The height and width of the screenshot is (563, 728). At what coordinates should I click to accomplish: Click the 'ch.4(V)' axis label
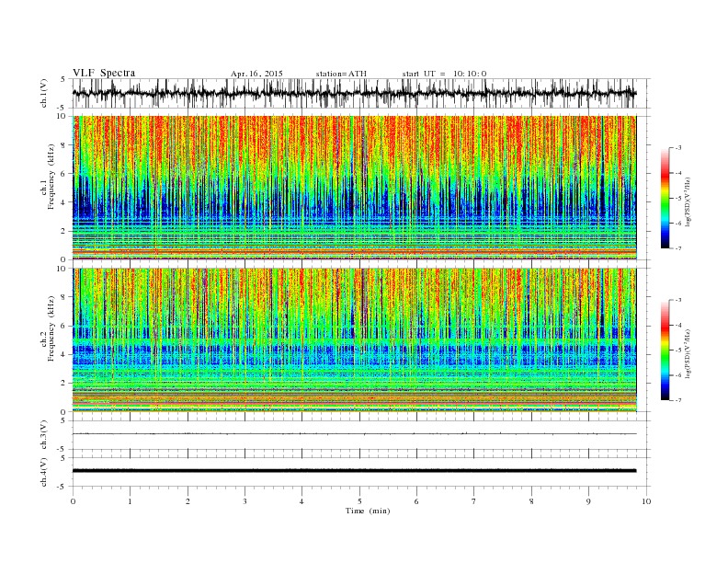coord(44,472)
